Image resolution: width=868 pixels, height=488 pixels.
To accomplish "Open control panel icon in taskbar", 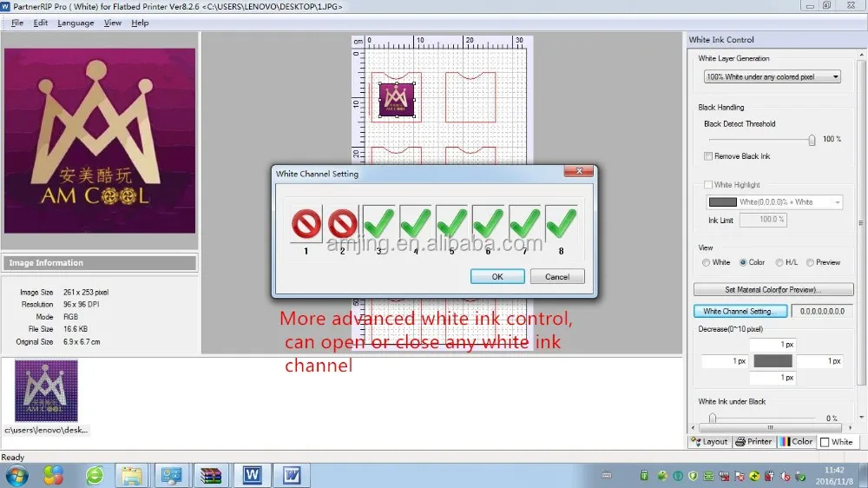I will [171, 475].
